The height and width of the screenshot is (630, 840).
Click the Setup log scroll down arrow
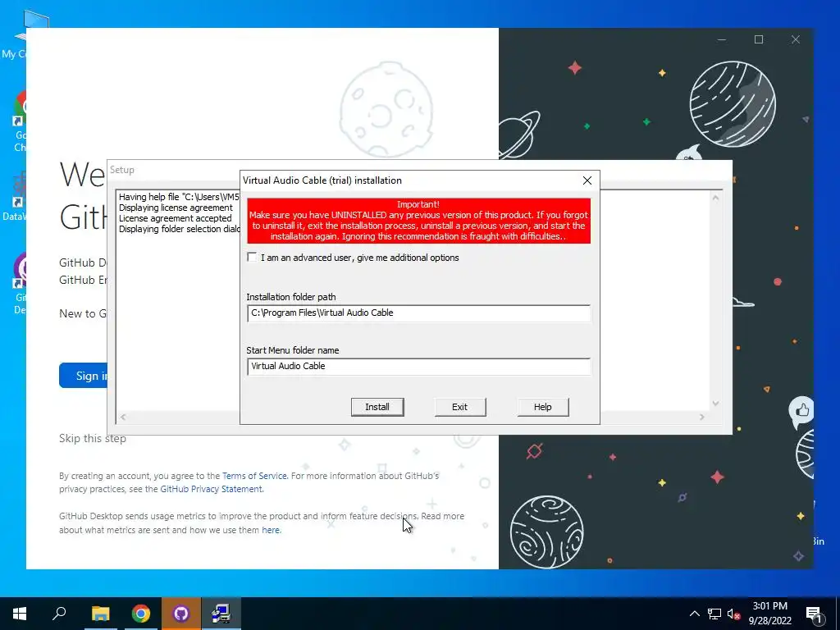click(715, 404)
